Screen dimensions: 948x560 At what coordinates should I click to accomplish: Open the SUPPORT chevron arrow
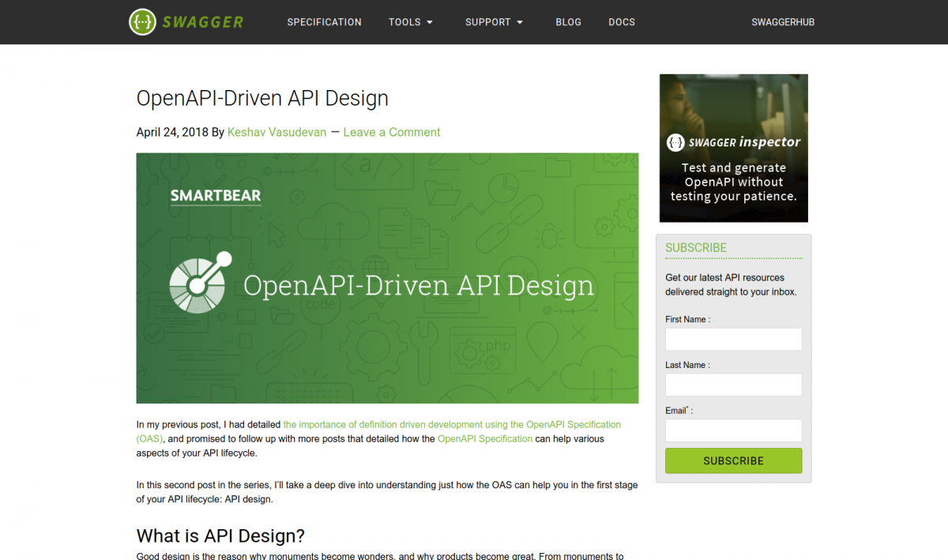pos(521,23)
